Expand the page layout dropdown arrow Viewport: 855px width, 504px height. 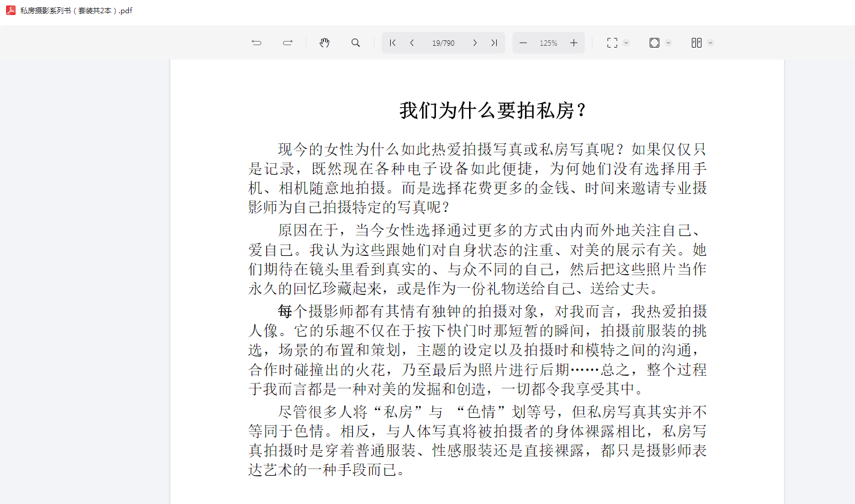pyautogui.click(x=710, y=43)
